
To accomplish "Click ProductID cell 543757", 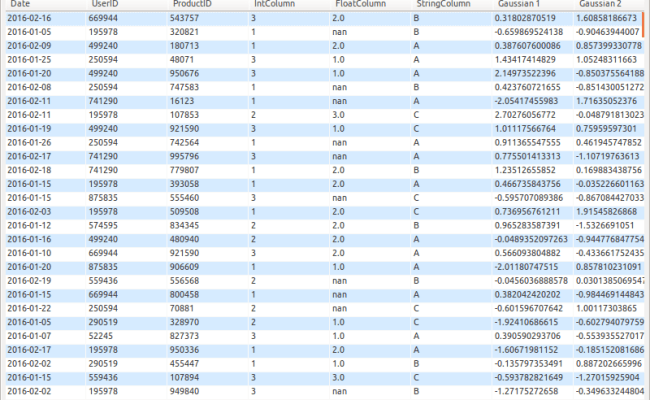I will coord(184,18).
